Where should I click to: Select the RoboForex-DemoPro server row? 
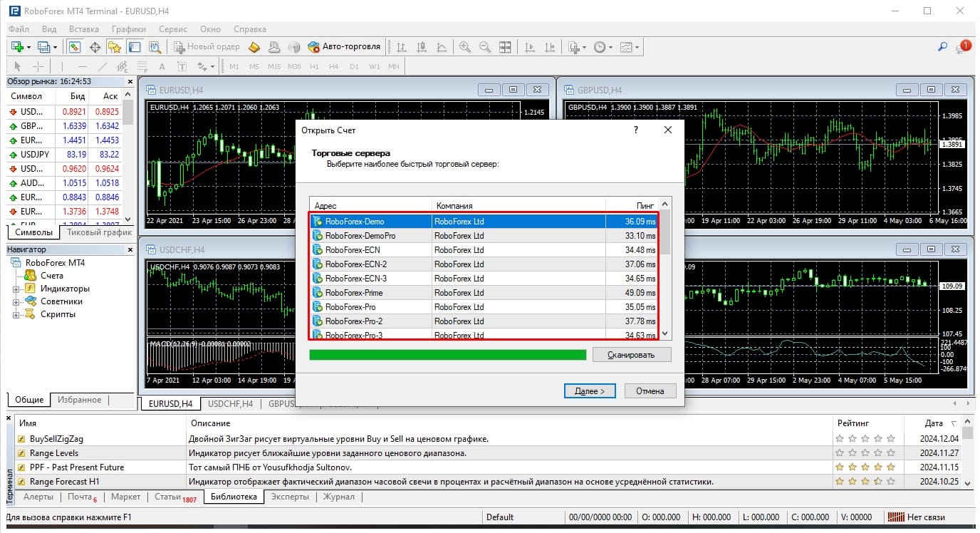pyautogui.click(x=484, y=236)
